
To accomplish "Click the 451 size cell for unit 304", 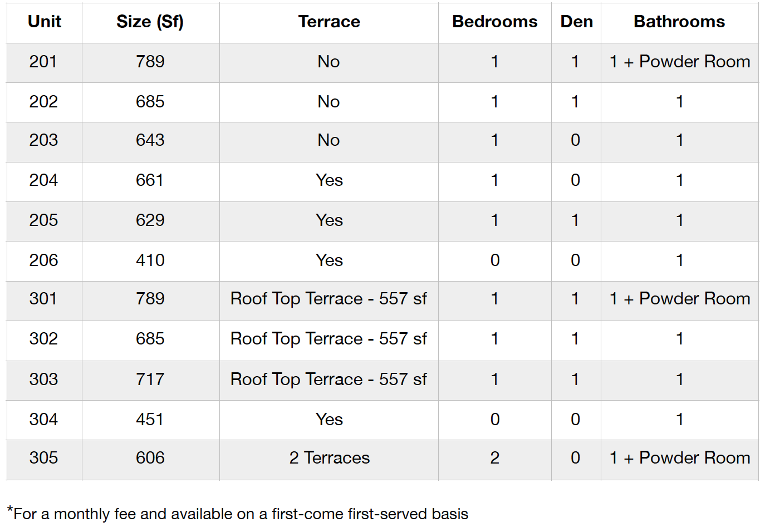I will [x=150, y=420].
